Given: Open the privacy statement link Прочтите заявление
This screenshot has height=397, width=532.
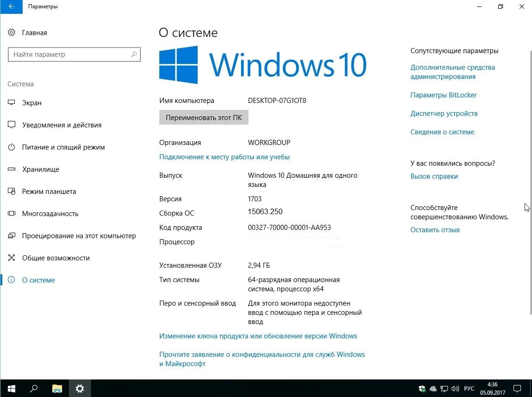Looking at the screenshot, I should pyautogui.click(x=262, y=359).
